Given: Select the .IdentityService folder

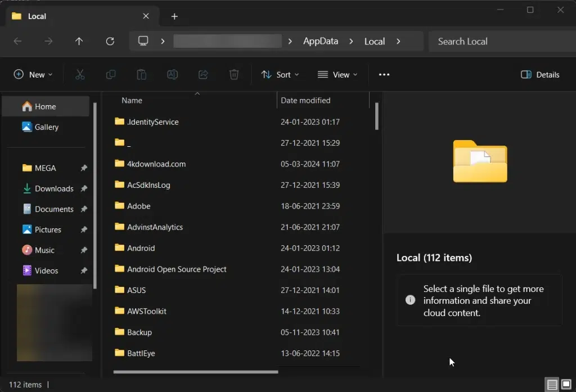Looking at the screenshot, I should point(146,121).
